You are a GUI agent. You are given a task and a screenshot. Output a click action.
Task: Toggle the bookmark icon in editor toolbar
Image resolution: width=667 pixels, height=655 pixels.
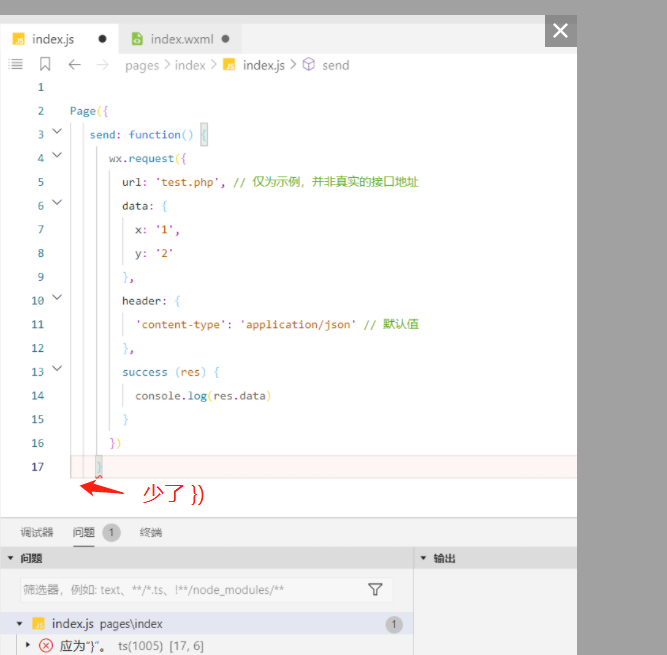[45, 64]
